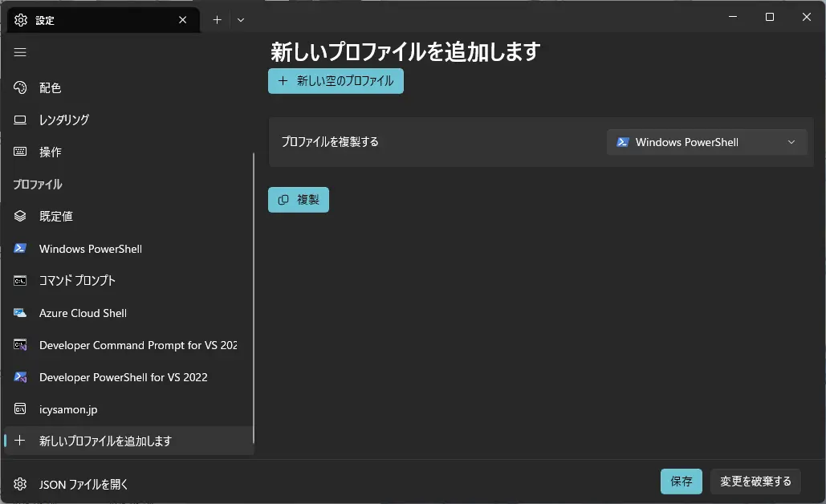Click the 保存 button
The height and width of the screenshot is (504, 826).
coord(682,482)
